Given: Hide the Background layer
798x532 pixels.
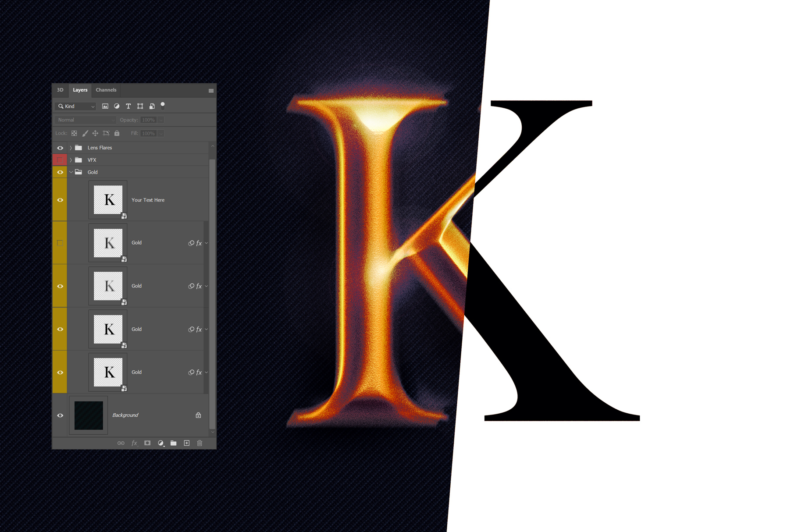Looking at the screenshot, I should [x=60, y=415].
